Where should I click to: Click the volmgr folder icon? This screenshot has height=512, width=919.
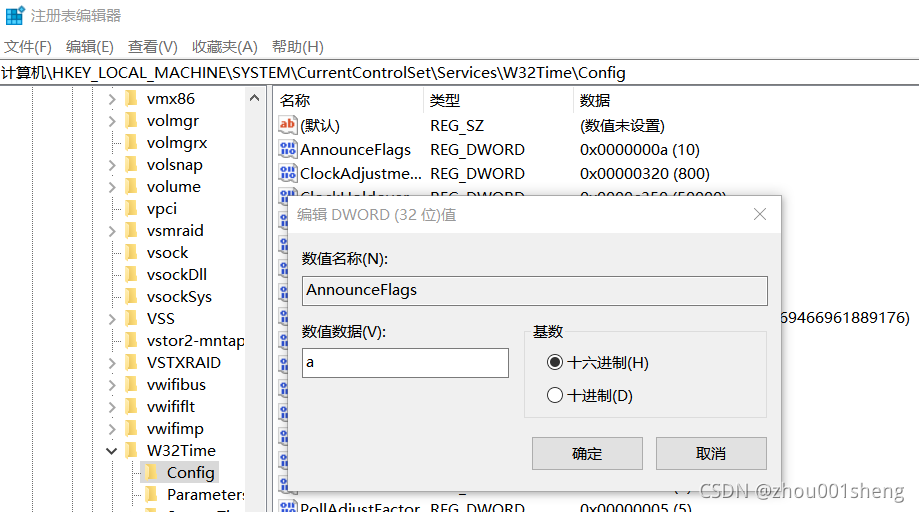tap(132, 121)
